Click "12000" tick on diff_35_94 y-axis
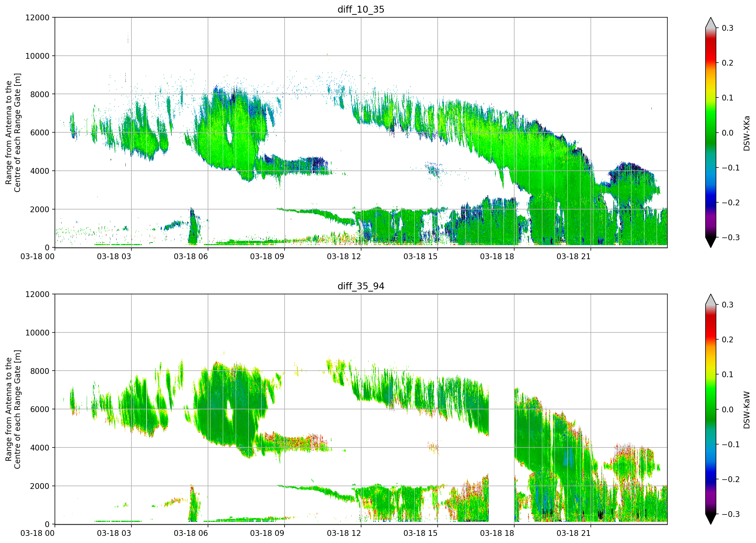 click(x=37, y=294)
